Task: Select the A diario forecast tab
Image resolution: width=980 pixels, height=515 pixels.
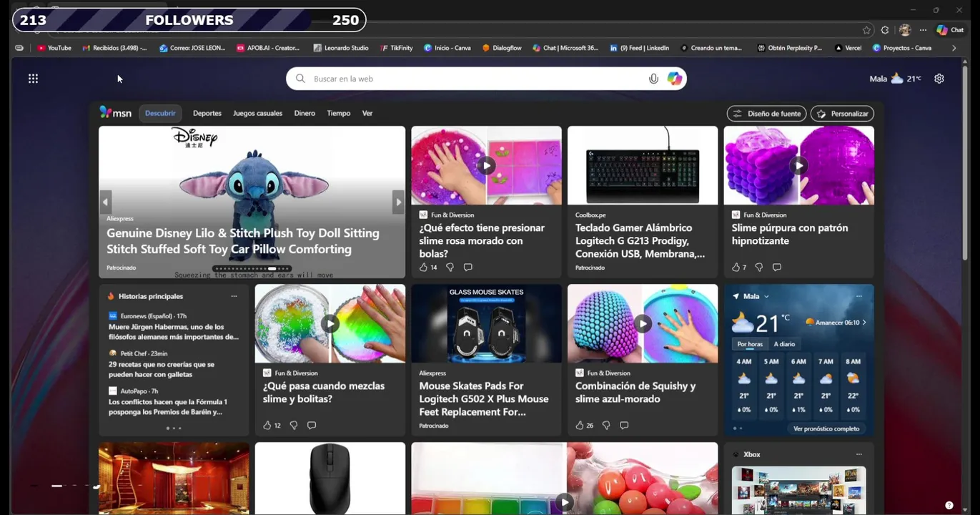Action: (784, 344)
